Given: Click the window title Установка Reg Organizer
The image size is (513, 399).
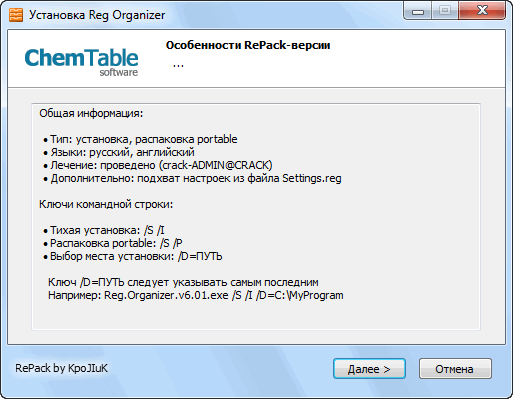Looking at the screenshot, I should [97, 15].
